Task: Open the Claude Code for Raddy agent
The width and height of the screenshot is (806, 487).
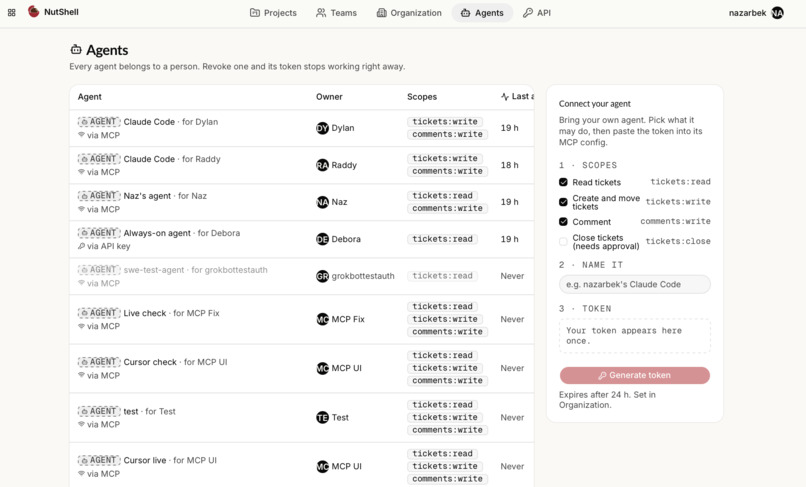Action: pos(172,159)
